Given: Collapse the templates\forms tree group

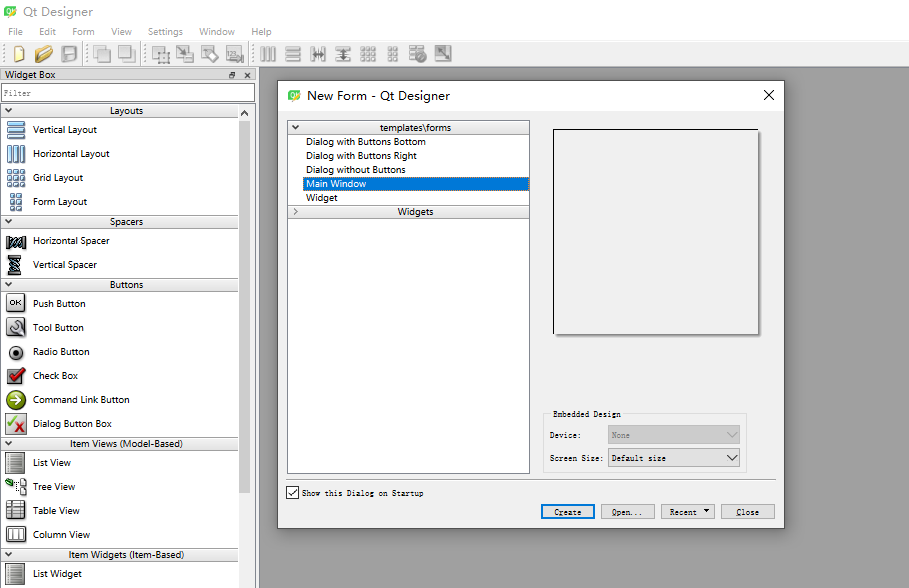Looking at the screenshot, I should tap(296, 127).
